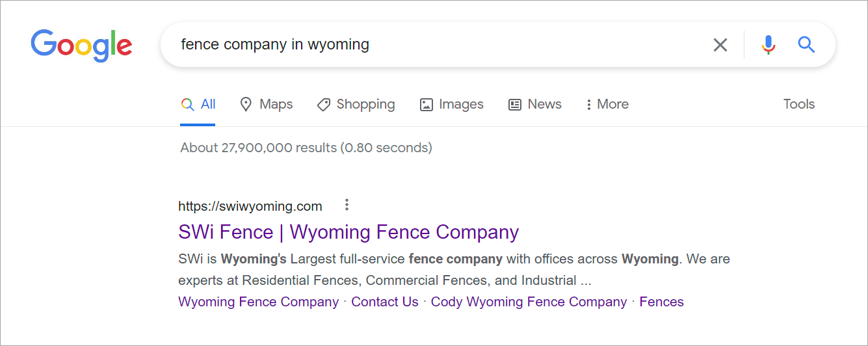This screenshot has height=346, width=868.
Task: Click the blue magnifier search button
Action: pyautogui.click(x=806, y=45)
